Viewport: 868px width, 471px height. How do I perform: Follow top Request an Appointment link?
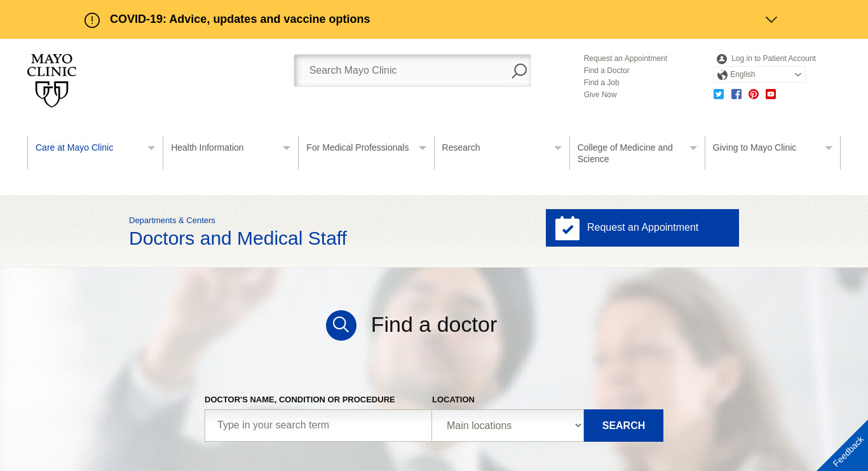(625, 58)
